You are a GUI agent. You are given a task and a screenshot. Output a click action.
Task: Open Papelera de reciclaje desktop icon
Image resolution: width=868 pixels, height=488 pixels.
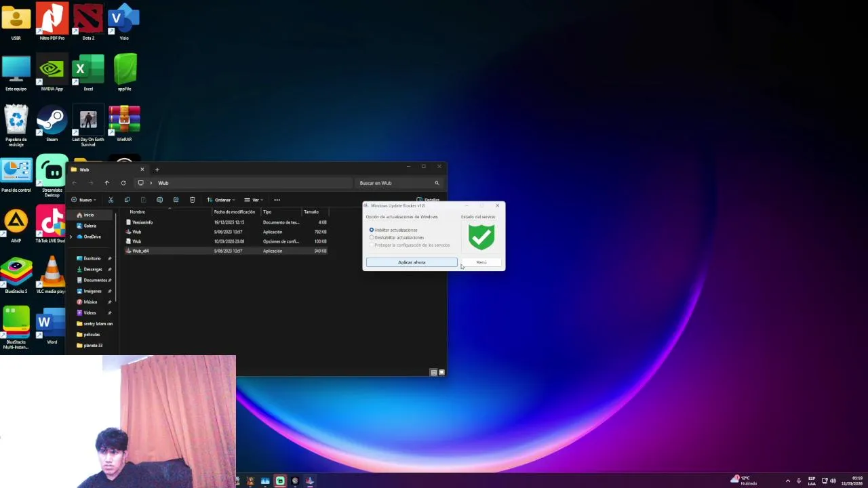pos(16,126)
